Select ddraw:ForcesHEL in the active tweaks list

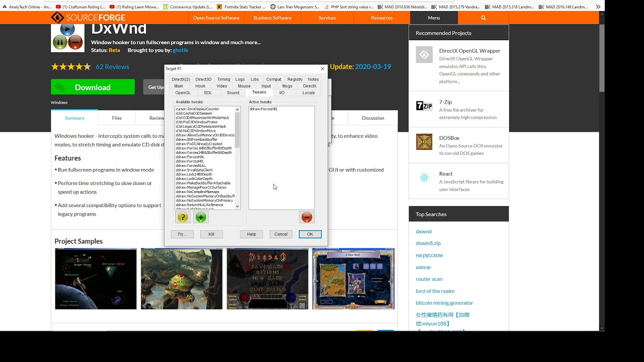264,109
